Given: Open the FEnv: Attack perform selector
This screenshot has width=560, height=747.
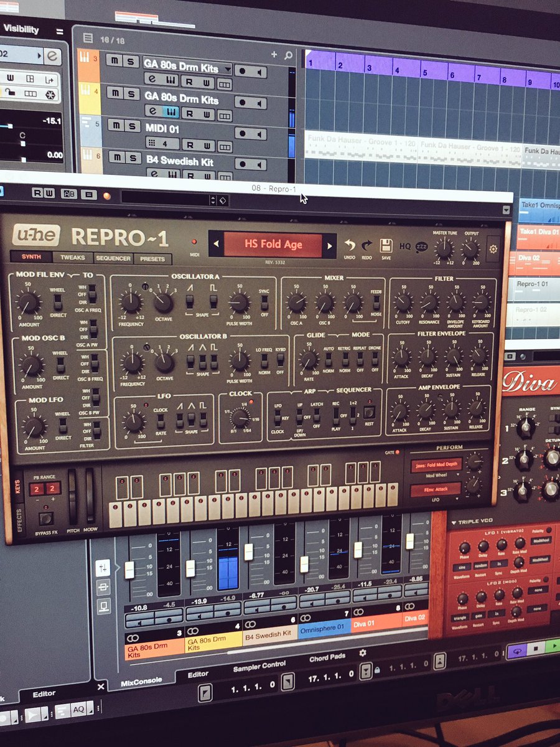Looking at the screenshot, I should pos(436,490).
